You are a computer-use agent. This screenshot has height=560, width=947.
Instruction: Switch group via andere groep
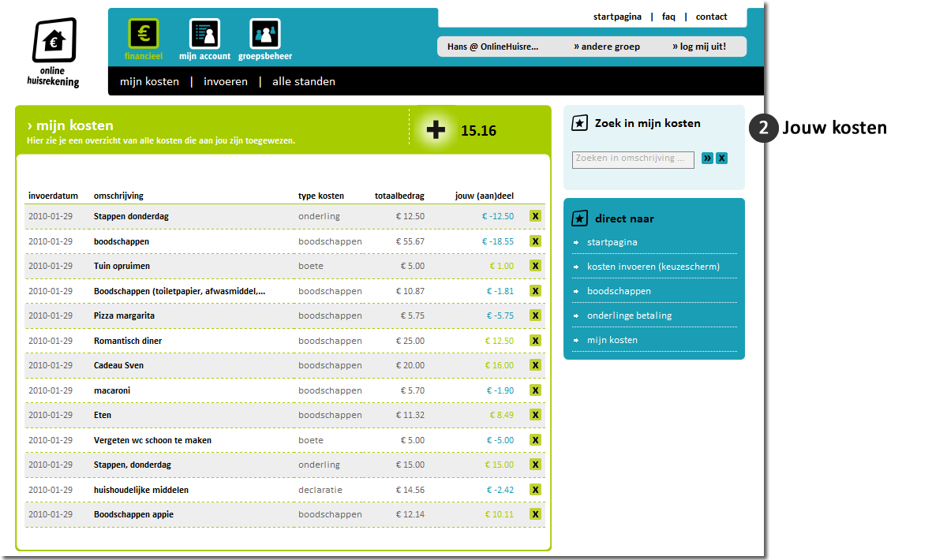[x=607, y=47]
